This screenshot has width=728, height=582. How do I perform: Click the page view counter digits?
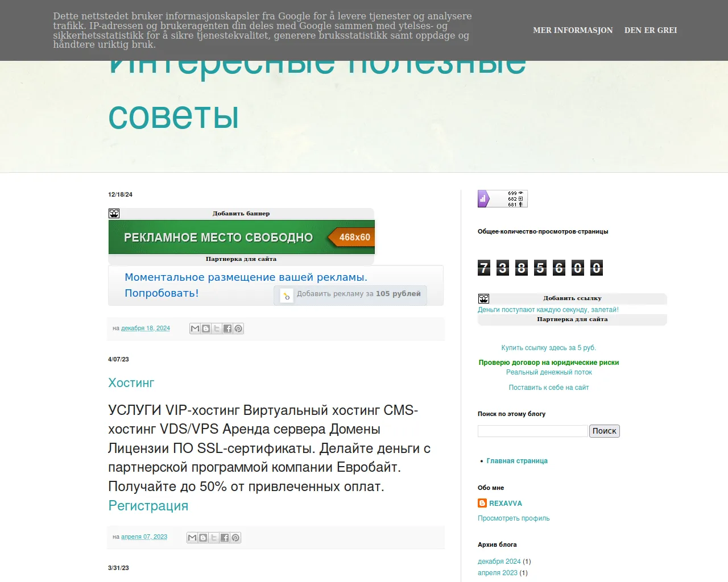[540, 268]
